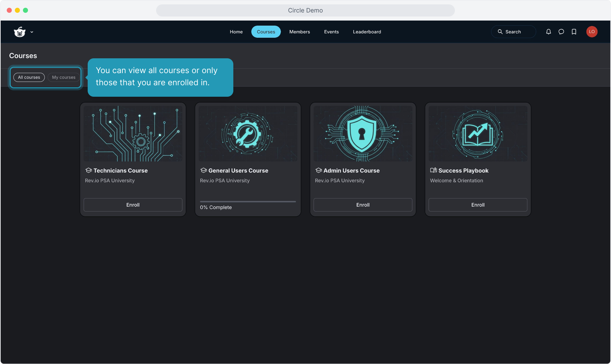Image resolution: width=611 pixels, height=364 pixels.
Task: Open the messages chat bubble icon
Action: pyautogui.click(x=561, y=32)
